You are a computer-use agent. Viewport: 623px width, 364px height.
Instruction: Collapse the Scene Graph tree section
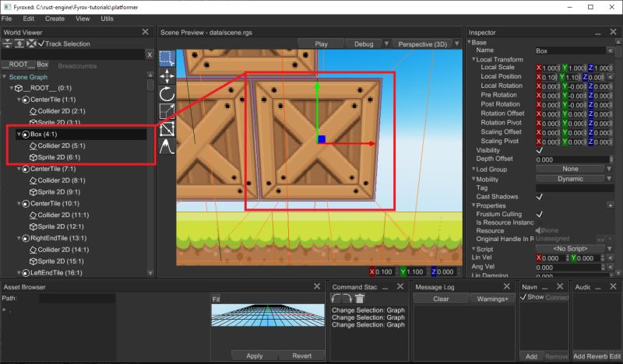click(5, 77)
